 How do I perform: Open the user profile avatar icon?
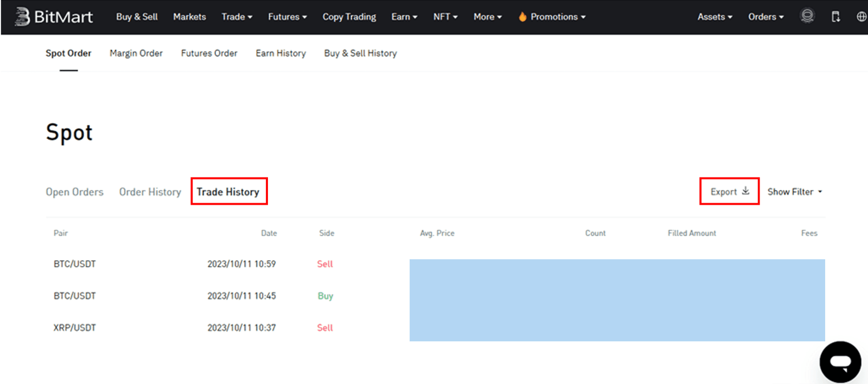coord(807,16)
